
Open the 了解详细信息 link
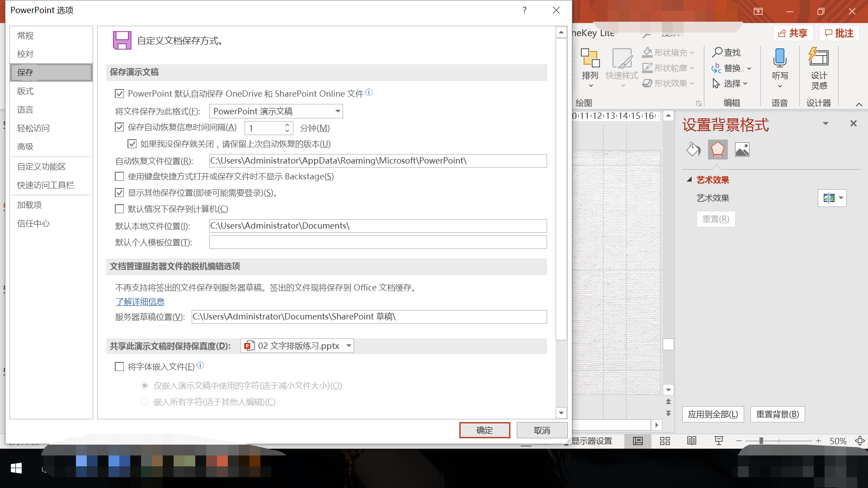click(140, 302)
